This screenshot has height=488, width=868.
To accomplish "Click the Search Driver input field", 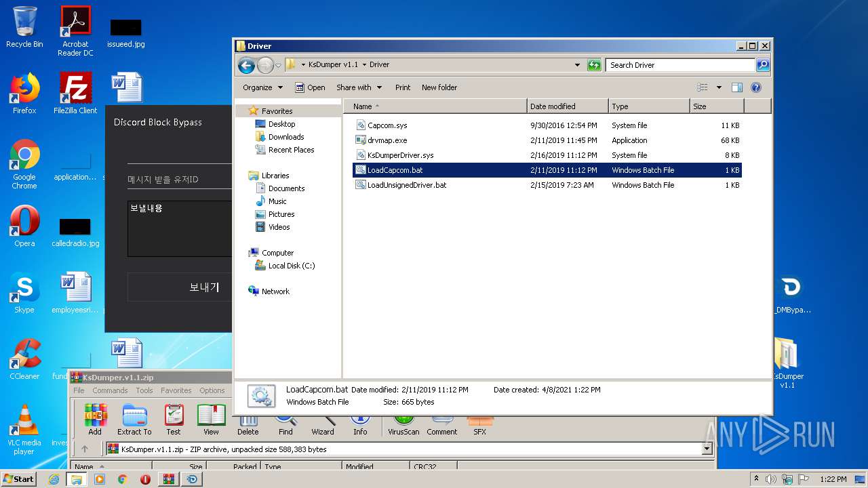I will coord(680,65).
